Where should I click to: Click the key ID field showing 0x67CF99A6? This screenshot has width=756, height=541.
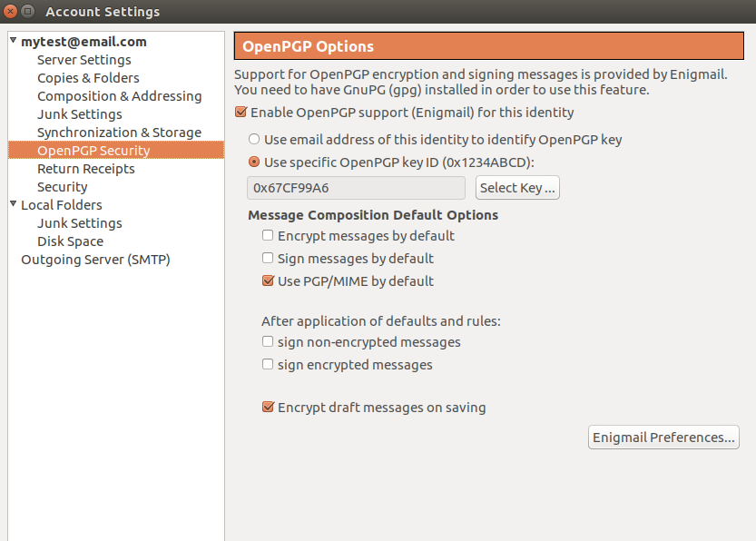pos(356,188)
